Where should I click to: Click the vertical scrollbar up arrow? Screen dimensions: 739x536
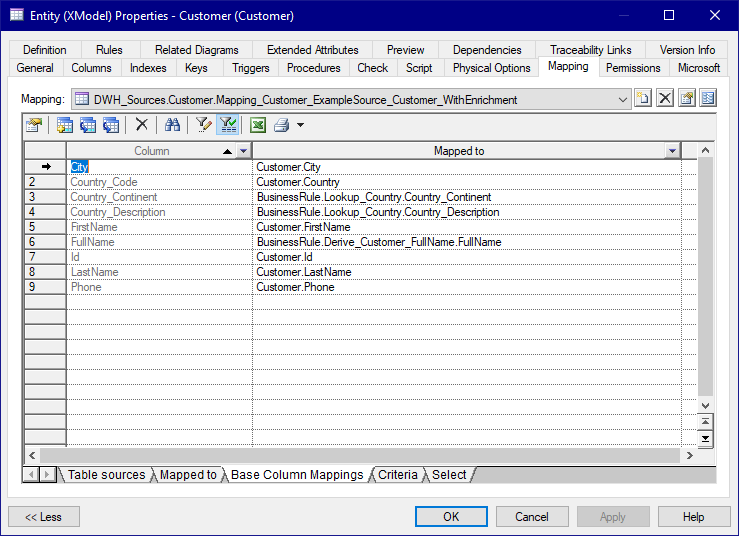705,150
